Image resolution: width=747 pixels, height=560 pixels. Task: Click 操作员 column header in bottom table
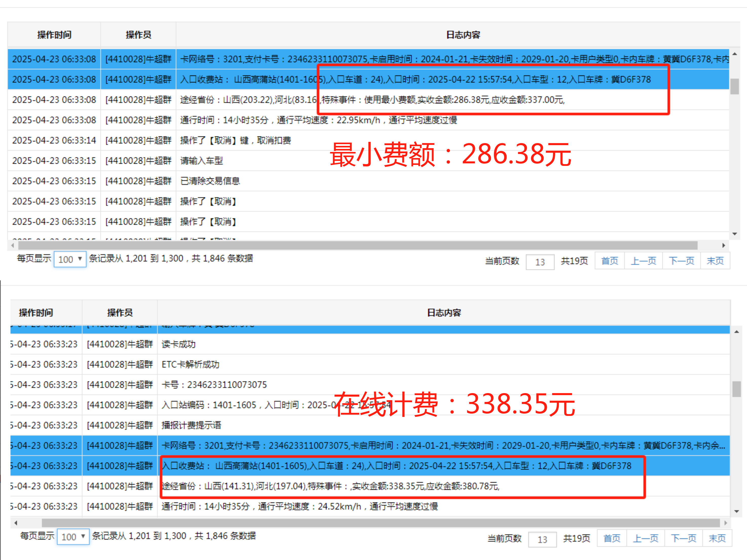tap(120, 313)
